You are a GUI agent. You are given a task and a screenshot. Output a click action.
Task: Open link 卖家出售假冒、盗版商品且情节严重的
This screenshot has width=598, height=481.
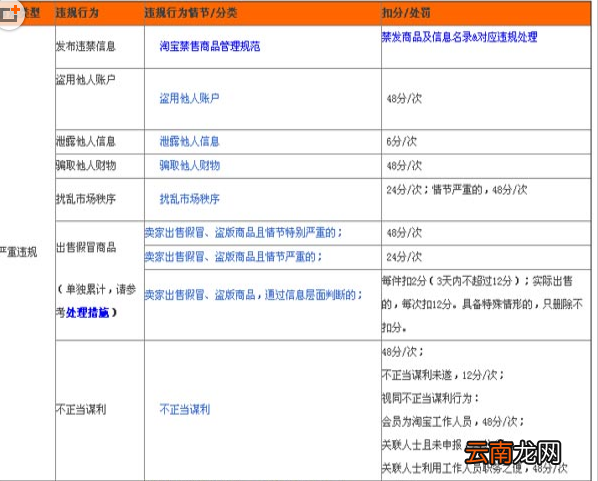coord(233,257)
